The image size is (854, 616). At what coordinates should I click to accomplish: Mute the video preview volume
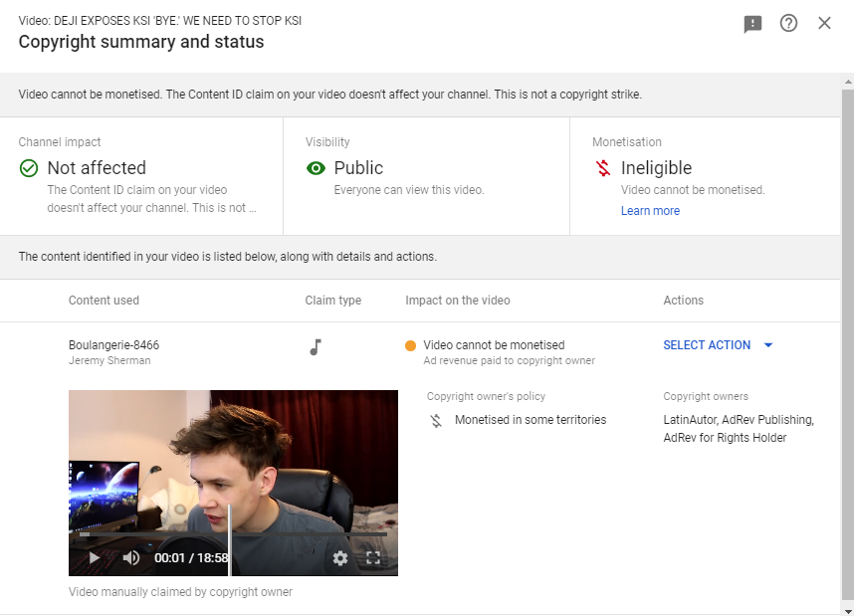(131, 557)
